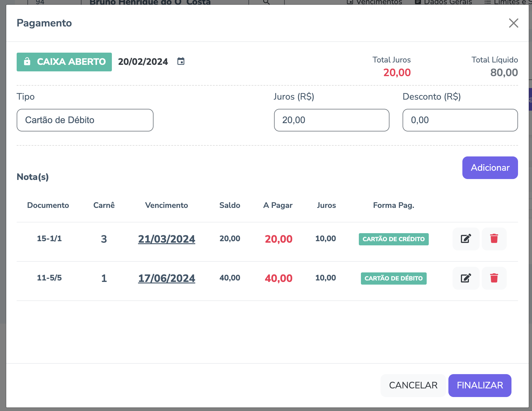
Task: Delete the 11-5/5 note with trash icon
Action: [x=494, y=278]
